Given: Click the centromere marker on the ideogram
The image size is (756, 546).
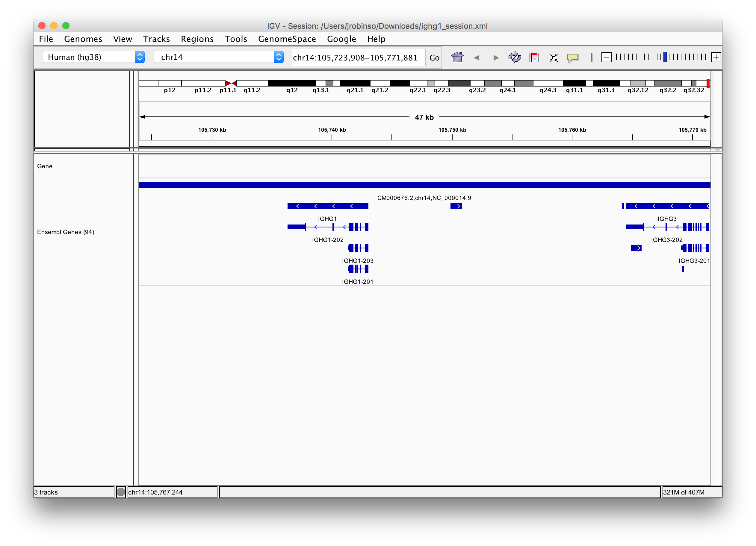Looking at the screenshot, I should click(x=231, y=83).
